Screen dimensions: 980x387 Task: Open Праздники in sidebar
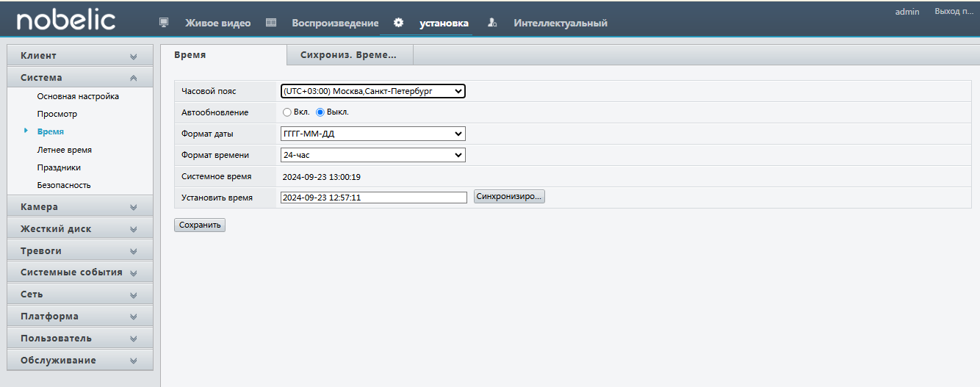[59, 167]
